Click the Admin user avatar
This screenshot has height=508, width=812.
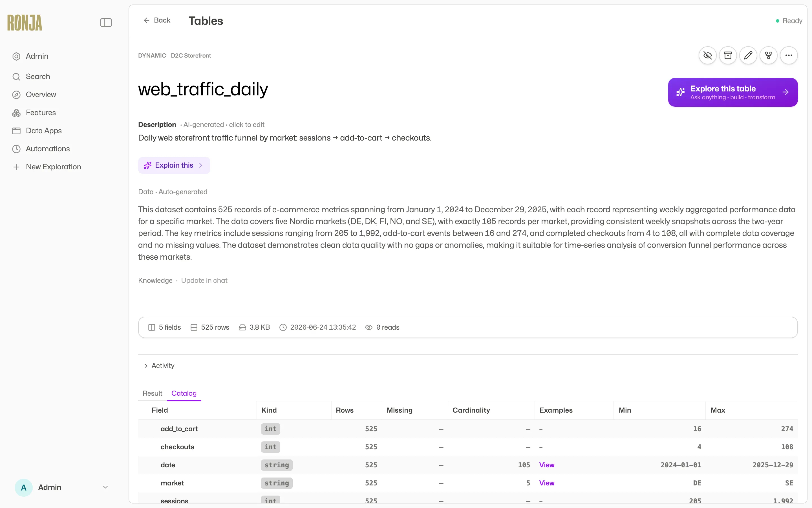tap(23, 487)
